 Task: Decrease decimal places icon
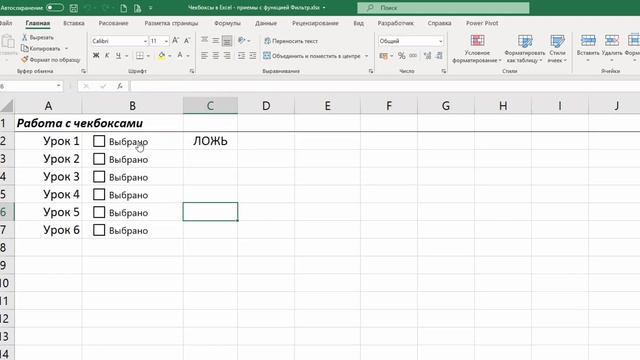point(439,56)
